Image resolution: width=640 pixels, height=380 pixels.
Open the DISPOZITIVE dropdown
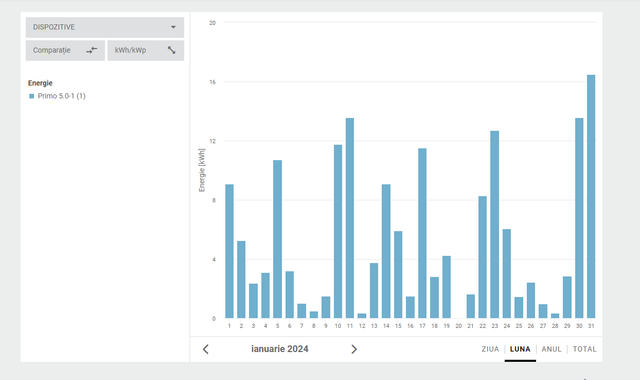(105, 27)
